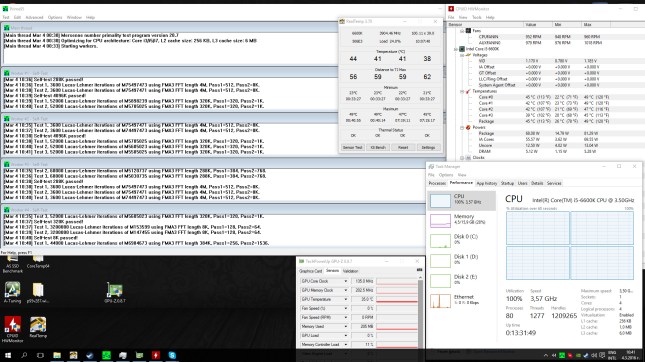Select CPU graph thumbnail in Task Manager
The image size is (645, 362).
(440, 201)
